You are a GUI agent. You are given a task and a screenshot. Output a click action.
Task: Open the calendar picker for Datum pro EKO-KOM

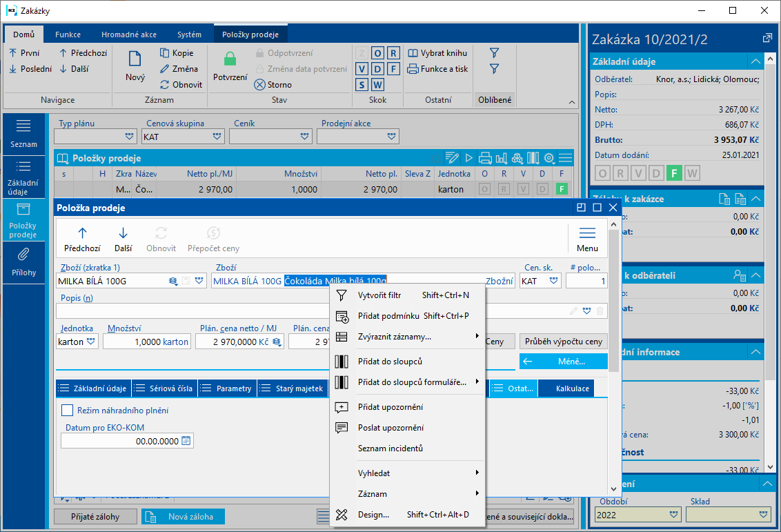click(186, 441)
